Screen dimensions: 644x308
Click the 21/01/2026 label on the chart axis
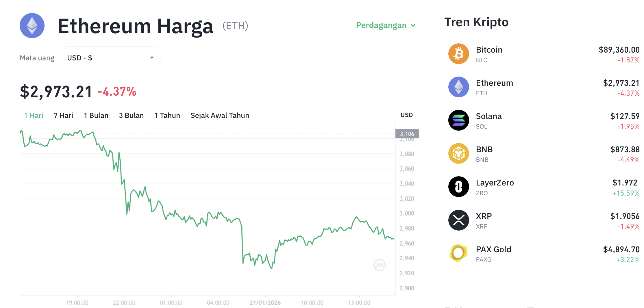(265, 303)
